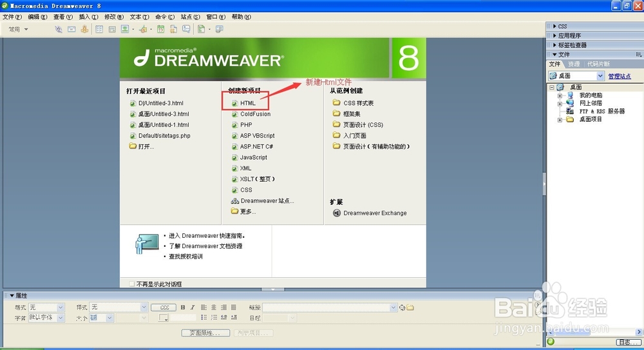The height and width of the screenshot is (350, 644).
Task: Open the 常用 insert category dropdown
Action: pyautogui.click(x=19, y=29)
